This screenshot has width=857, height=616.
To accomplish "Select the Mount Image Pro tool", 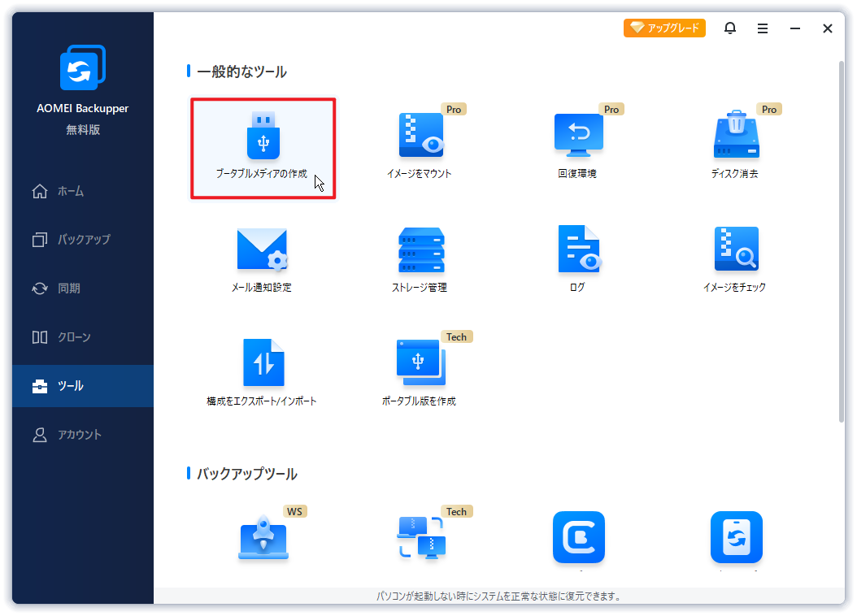I will click(x=420, y=146).
